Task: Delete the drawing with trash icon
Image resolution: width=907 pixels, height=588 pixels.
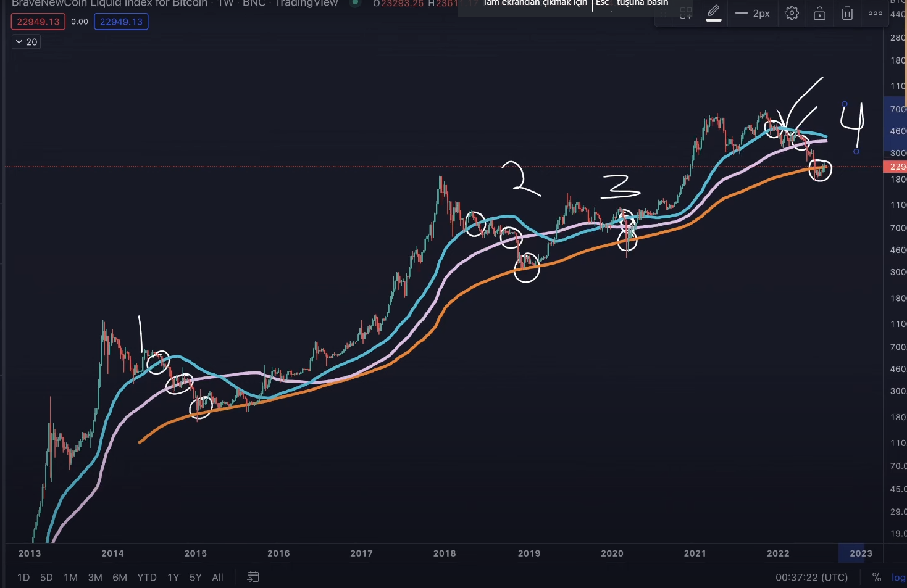Action: click(x=848, y=13)
